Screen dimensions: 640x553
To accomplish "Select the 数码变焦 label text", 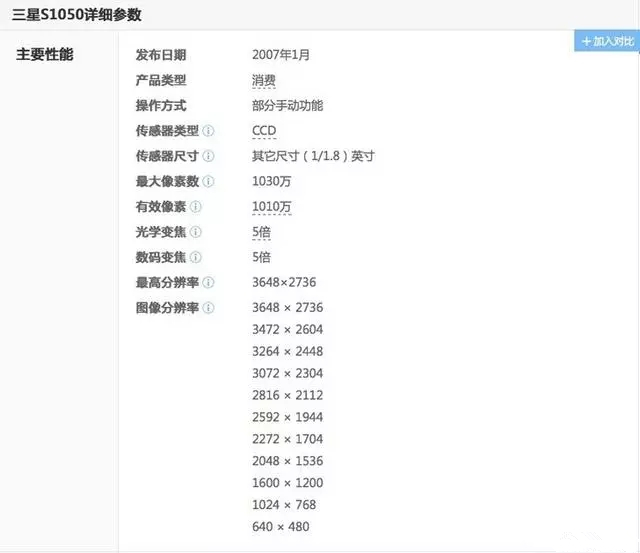I will coord(161,258).
